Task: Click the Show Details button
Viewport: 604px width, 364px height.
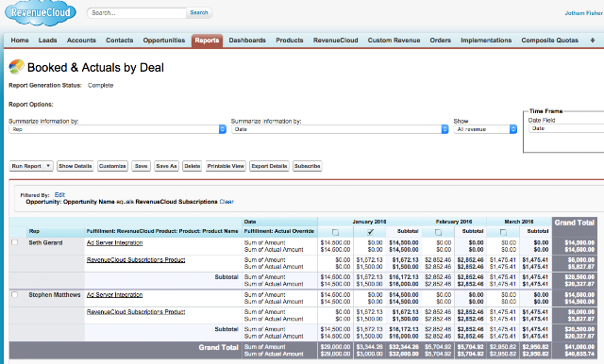Action: click(75, 166)
